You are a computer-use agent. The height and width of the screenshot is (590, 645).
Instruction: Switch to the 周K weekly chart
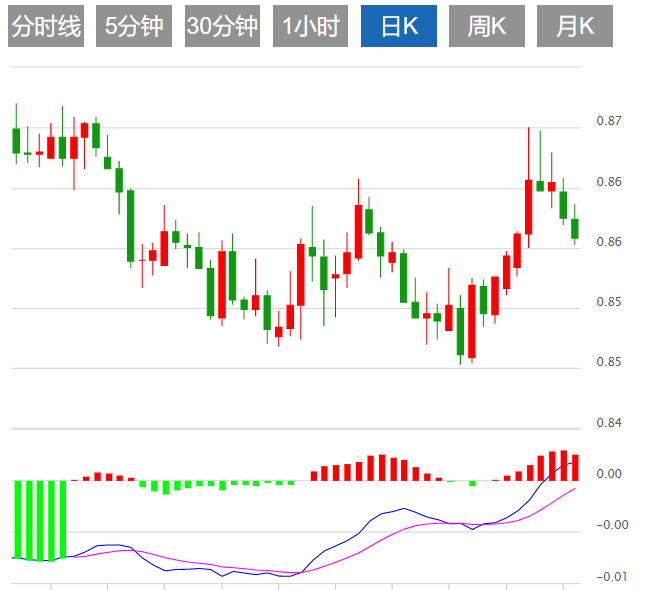487,26
